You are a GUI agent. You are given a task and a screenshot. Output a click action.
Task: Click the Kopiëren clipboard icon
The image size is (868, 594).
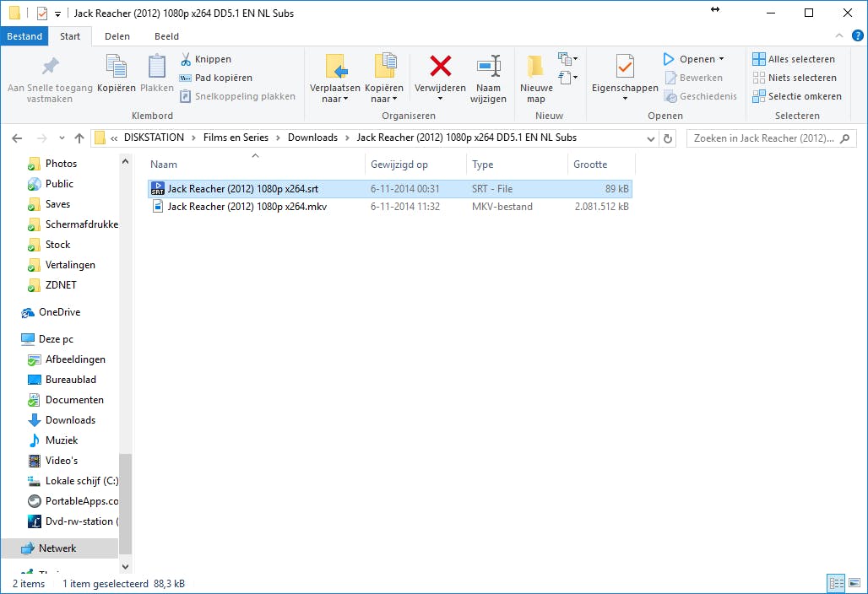(117, 66)
